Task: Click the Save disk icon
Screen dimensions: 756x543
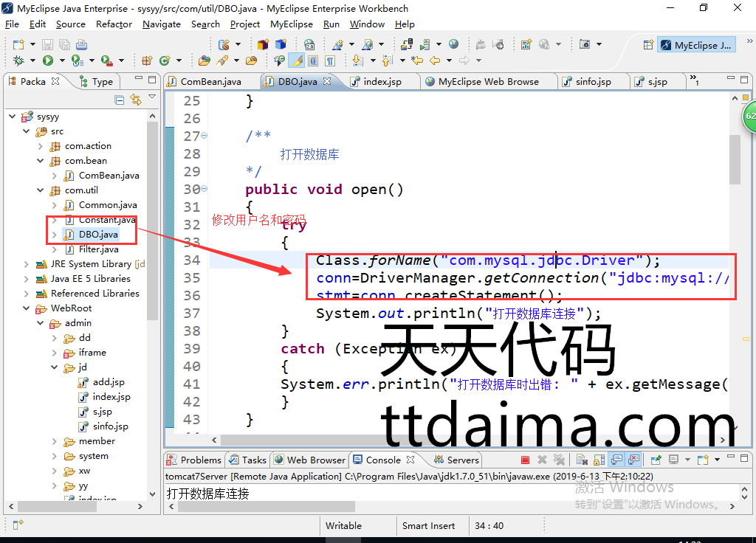Action: click(47, 44)
